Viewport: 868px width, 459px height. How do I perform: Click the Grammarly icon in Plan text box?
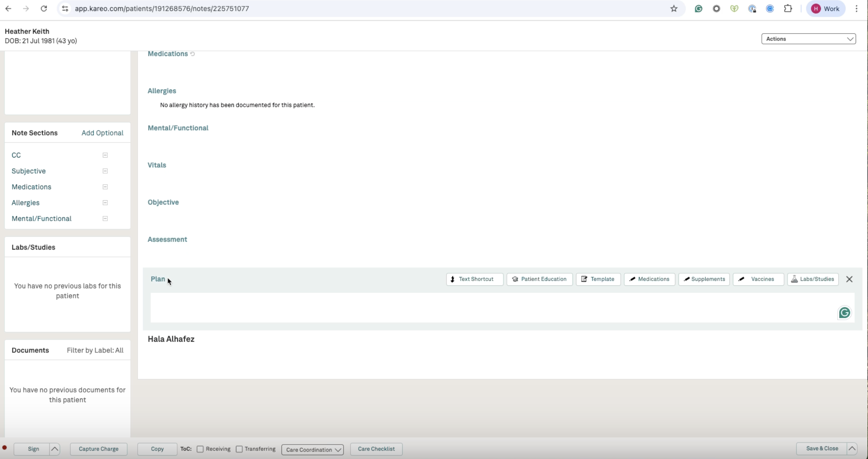(844, 313)
